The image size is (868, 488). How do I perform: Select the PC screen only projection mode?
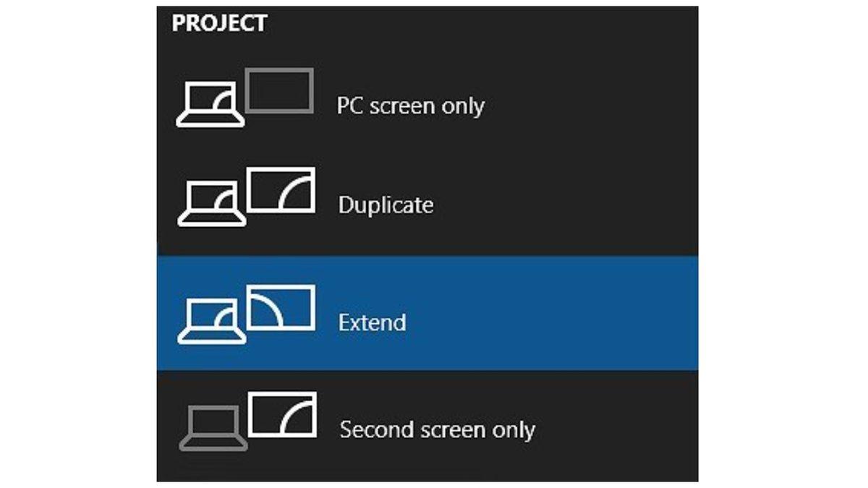click(412, 105)
